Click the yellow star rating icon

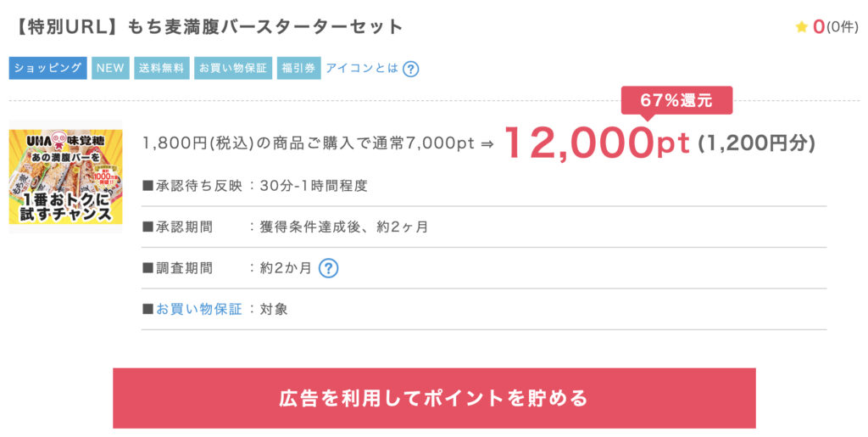pos(802,26)
